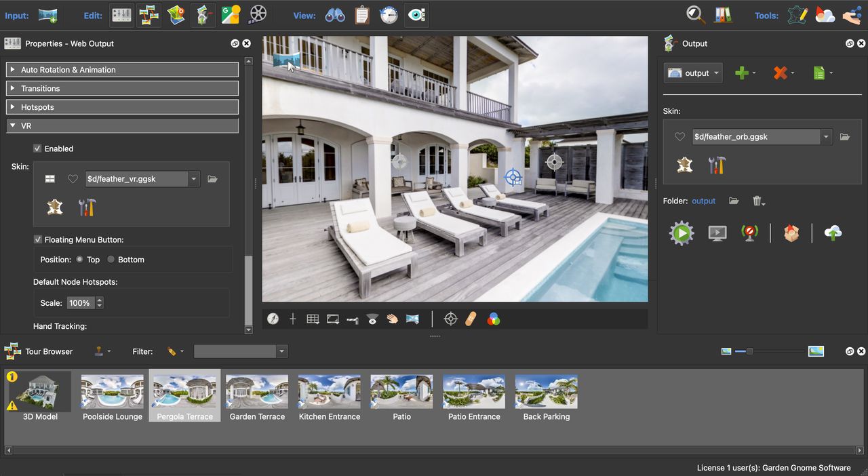Click the Google Street View icon
This screenshot has width=868, height=476.
point(231,14)
